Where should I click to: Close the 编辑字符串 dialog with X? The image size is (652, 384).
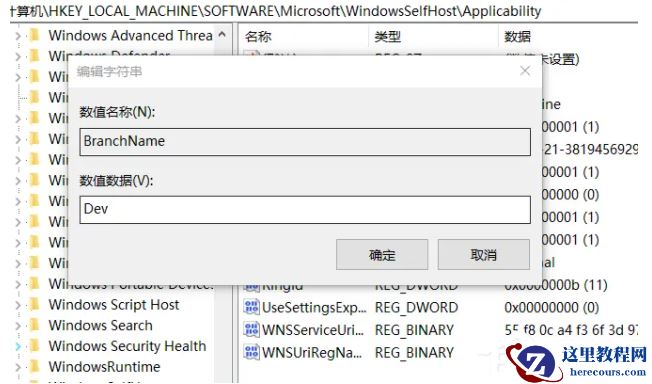[x=525, y=71]
